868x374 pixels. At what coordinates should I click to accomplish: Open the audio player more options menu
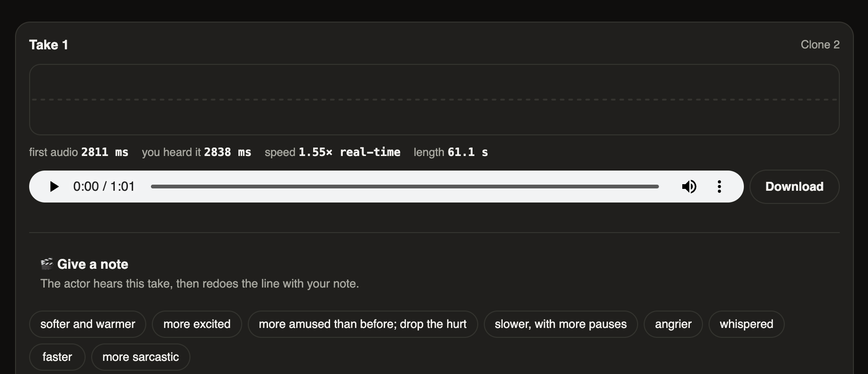pos(719,187)
